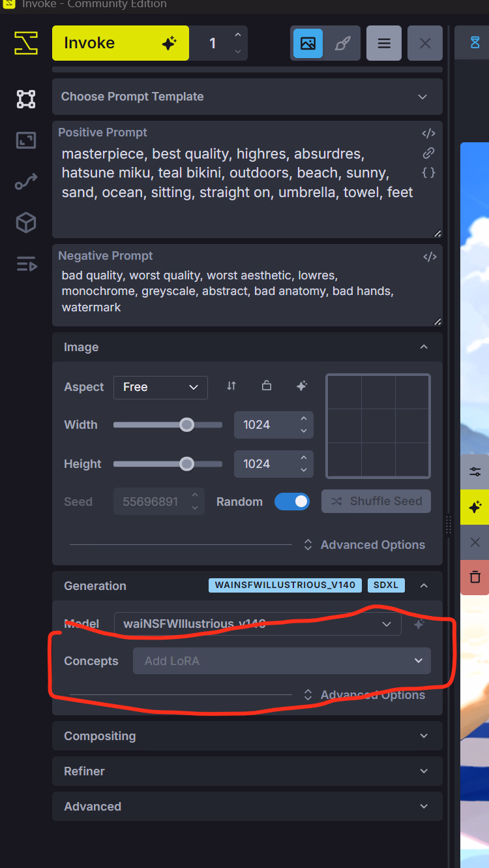Image resolution: width=489 pixels, height=868 pixels.
Task: Click the curly braces dynamic prompts icon
Action: tap(428, 172)
